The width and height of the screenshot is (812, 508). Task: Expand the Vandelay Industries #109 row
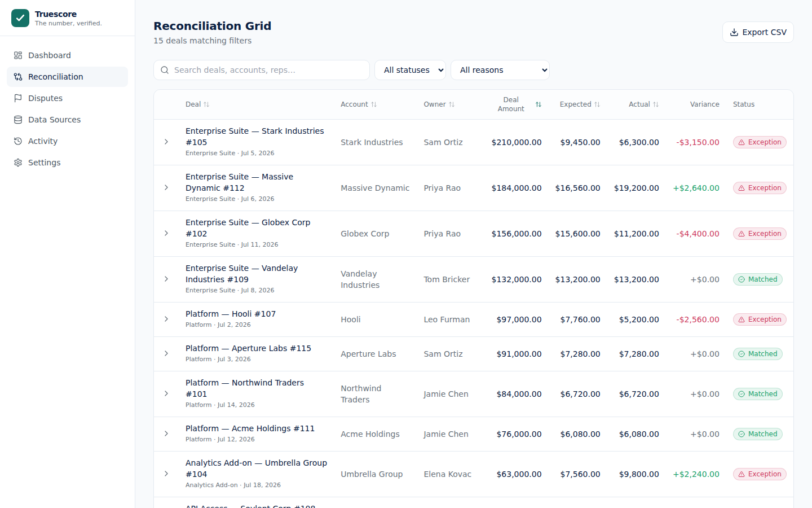point(166,279)
